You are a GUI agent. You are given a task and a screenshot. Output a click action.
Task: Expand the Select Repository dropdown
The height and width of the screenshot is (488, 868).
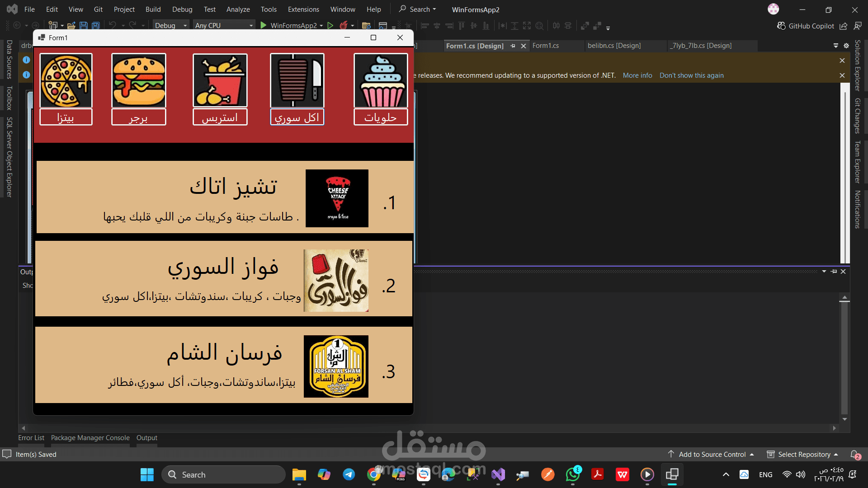click(804, 455)
